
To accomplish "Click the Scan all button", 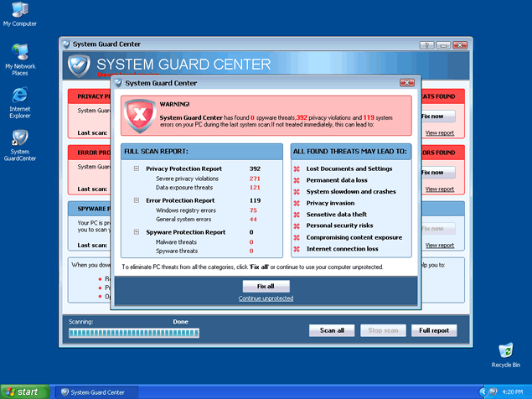I will [332, 330].
